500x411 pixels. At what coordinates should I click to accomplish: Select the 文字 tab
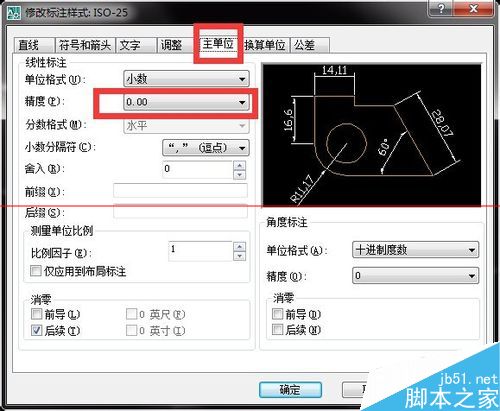tap(136, 45)
